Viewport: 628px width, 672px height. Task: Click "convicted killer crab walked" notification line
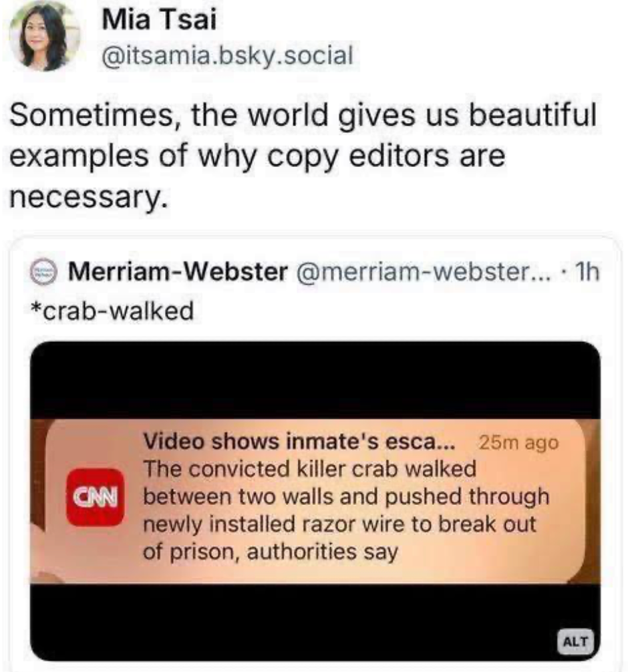coord(310,470)
